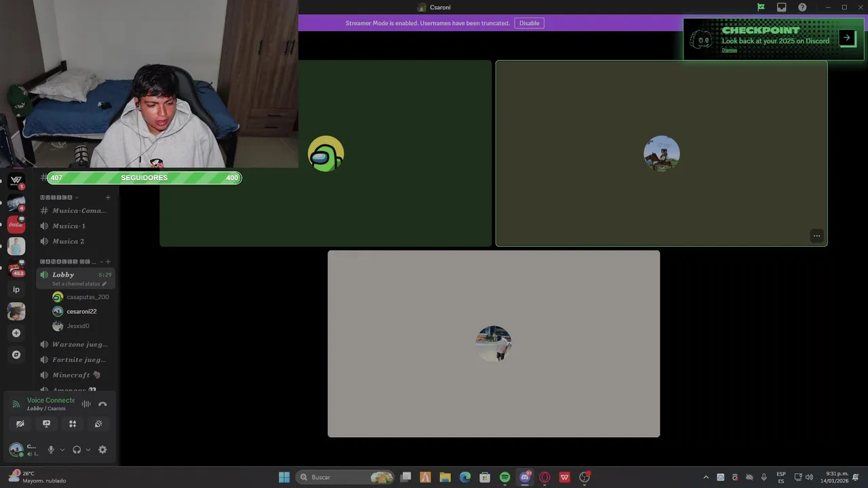This screenshot has height=488, width=868.
Task: Turn on the camera
Action: [x=20, y=424]
